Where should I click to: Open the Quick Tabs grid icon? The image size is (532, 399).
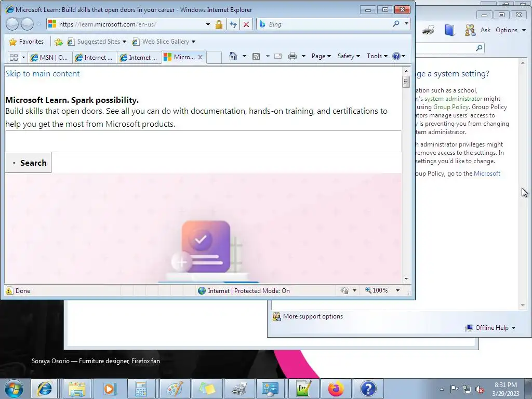[14, 57]
